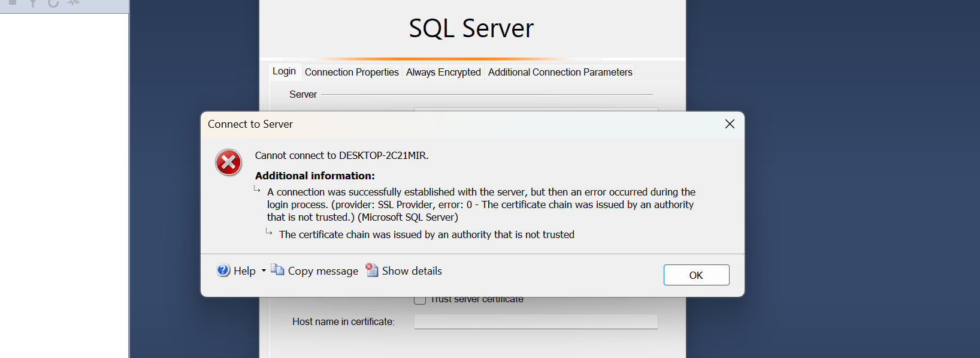Switch to the Login tab
The width and height of the screenshot is (980, 358).
pos(284,71)
